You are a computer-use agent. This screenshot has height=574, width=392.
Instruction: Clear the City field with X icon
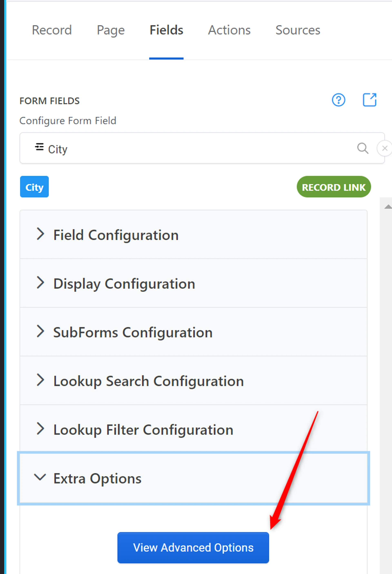(x=384, y=148)
